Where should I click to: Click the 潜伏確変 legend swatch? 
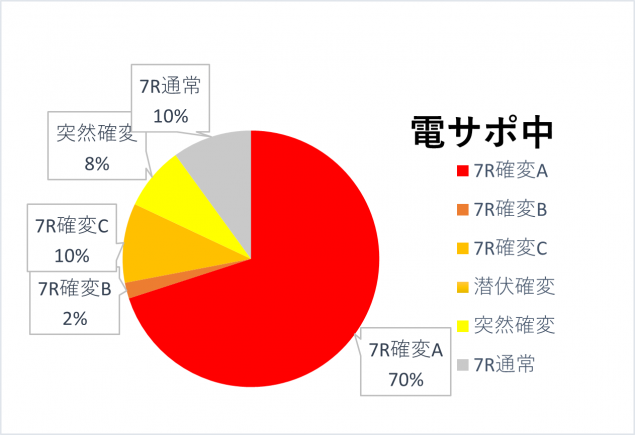pyautogui.click(x=462, y=287)
